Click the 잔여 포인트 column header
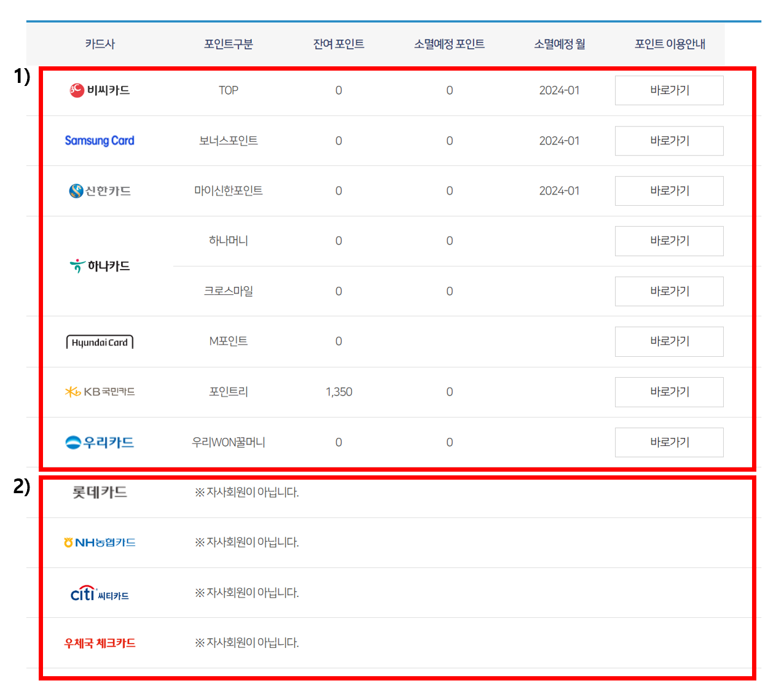The image size is (784, 694). coord(339,44)
